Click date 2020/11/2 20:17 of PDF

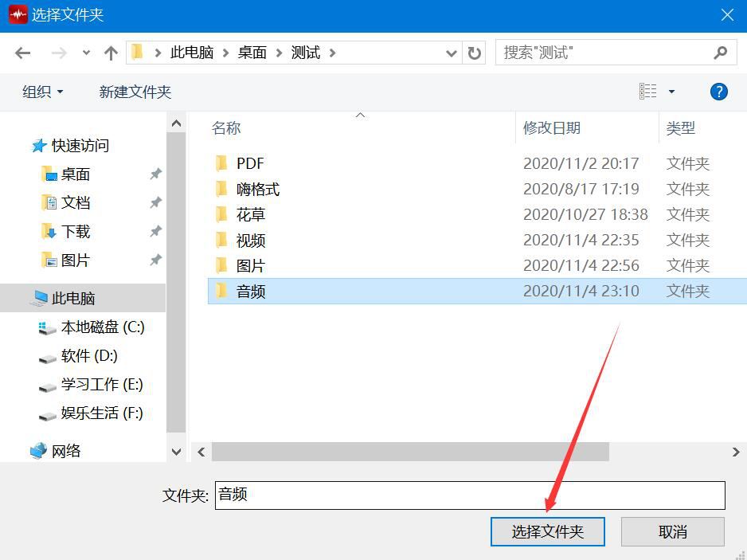581,163
